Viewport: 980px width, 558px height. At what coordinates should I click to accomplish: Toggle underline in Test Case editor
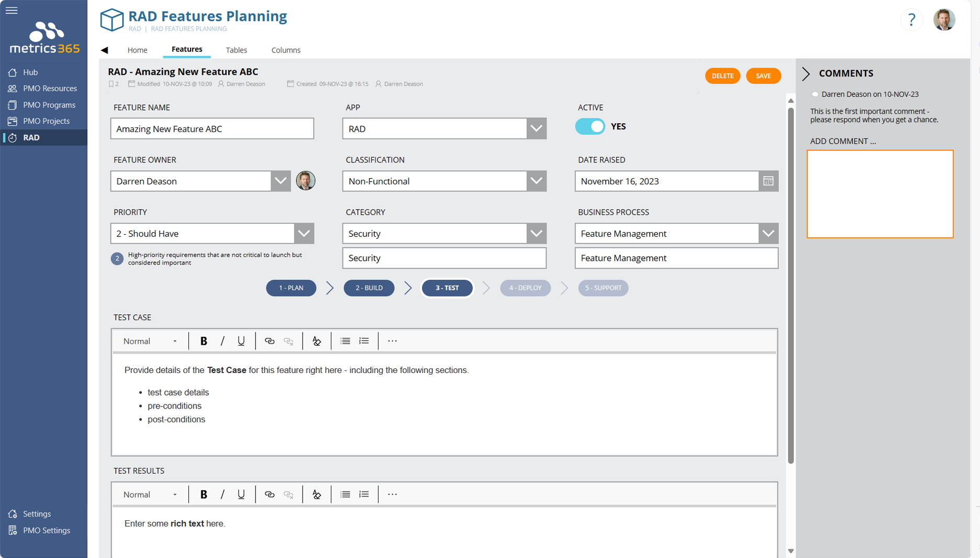coord(241,341)
